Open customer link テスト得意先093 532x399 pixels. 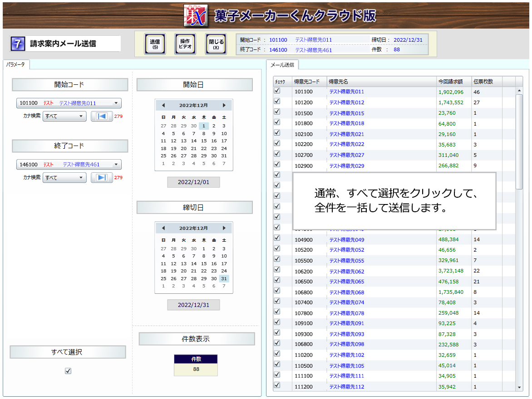[x=347, y=334]
